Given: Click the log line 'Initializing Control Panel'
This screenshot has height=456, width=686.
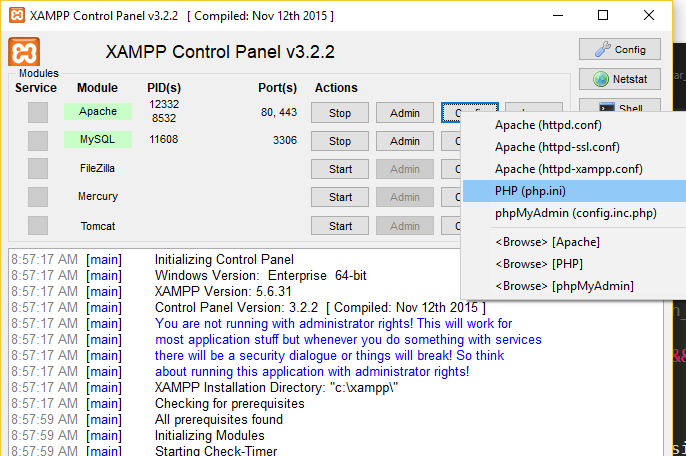Looking at the screenshot, I should (224, 260).
